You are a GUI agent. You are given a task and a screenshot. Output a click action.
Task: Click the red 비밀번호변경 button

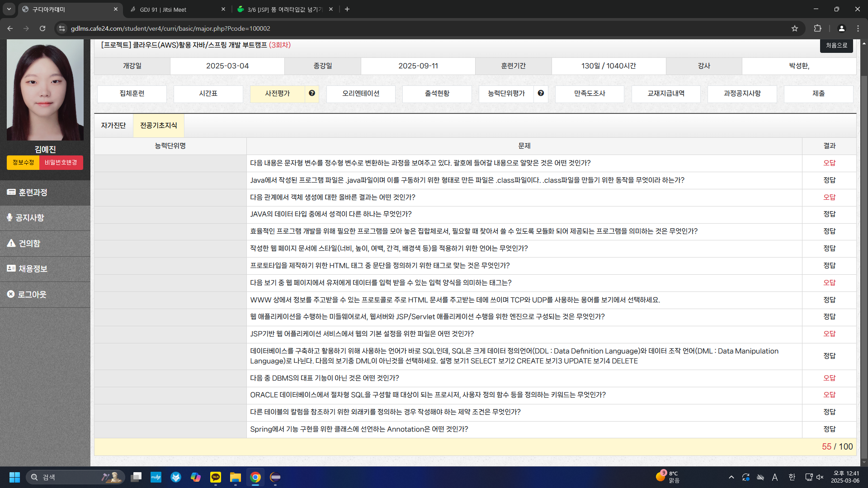point(61,163)
